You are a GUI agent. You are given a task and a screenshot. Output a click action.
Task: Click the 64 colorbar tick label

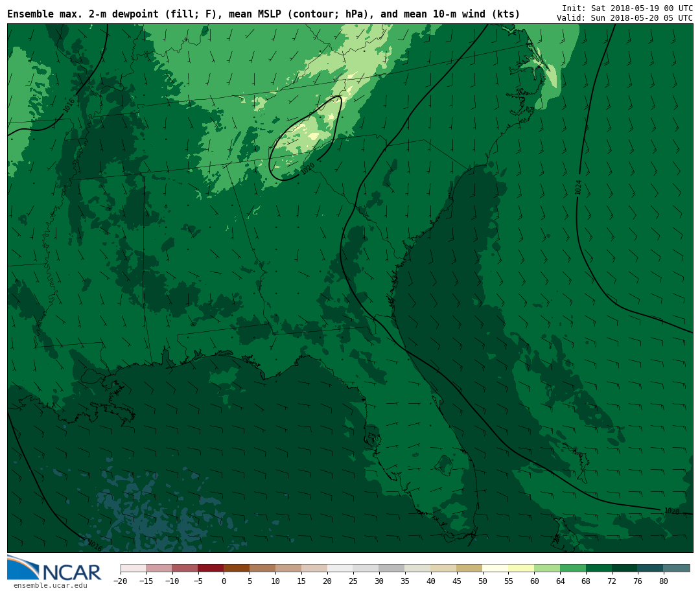click(x=560, y=581)
